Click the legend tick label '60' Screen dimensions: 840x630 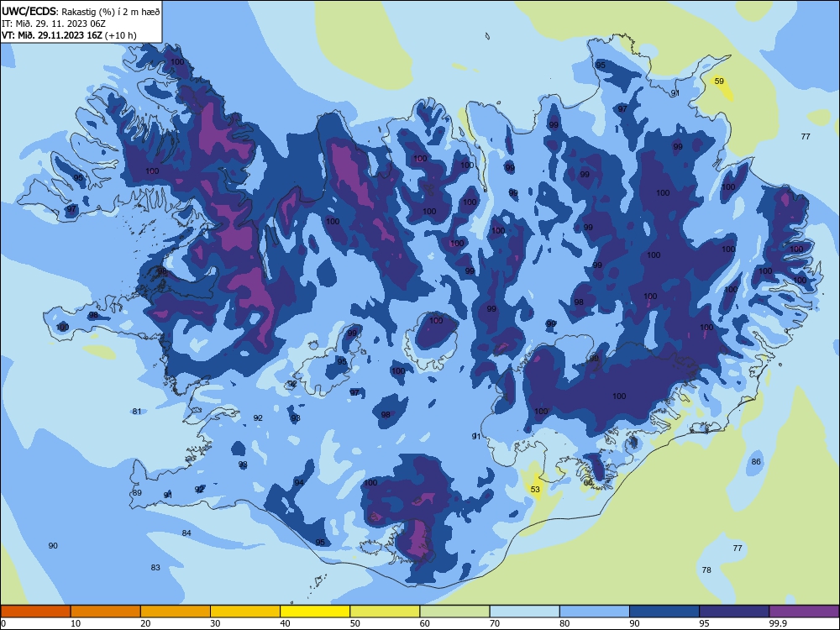425,623
